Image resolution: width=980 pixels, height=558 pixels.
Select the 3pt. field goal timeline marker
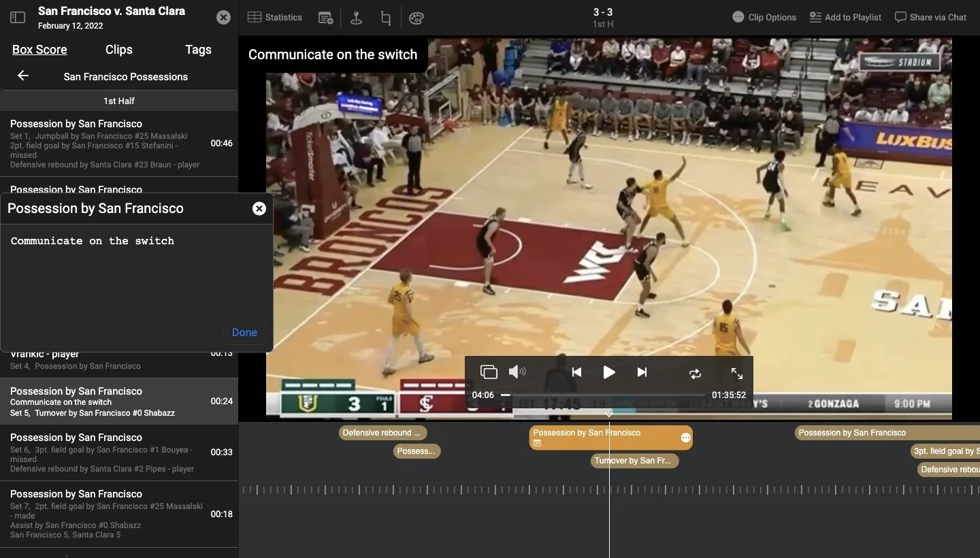945,451
